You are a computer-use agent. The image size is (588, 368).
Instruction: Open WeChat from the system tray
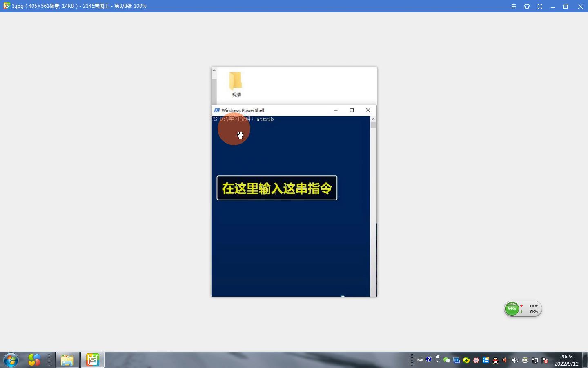point(447,360)
